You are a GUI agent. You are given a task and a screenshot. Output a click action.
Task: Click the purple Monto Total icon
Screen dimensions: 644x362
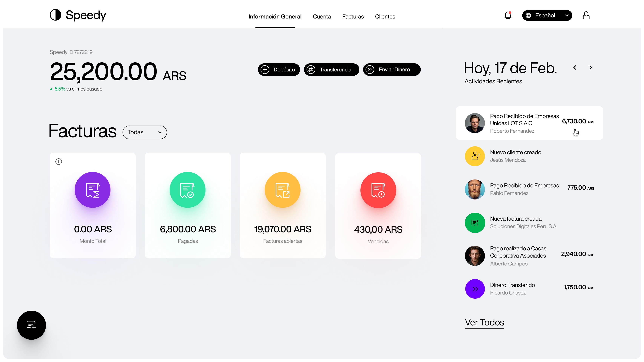93,190
